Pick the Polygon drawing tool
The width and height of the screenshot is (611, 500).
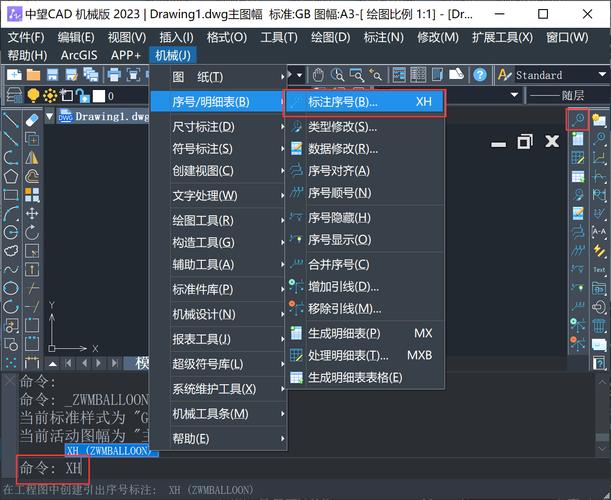coord(11,176)
